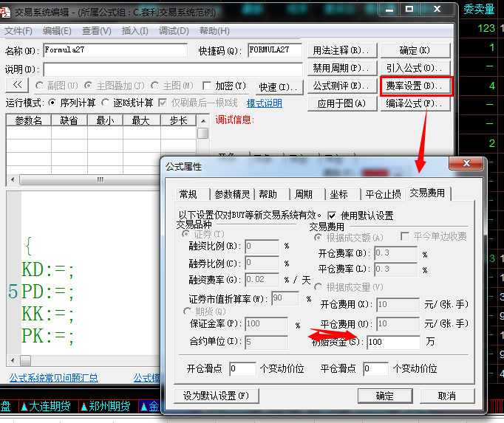This screenshot has width=504, height=423.
Task: Select the 常规 tab in dialog
Action: pyautogui.click(x=188, y=194)
